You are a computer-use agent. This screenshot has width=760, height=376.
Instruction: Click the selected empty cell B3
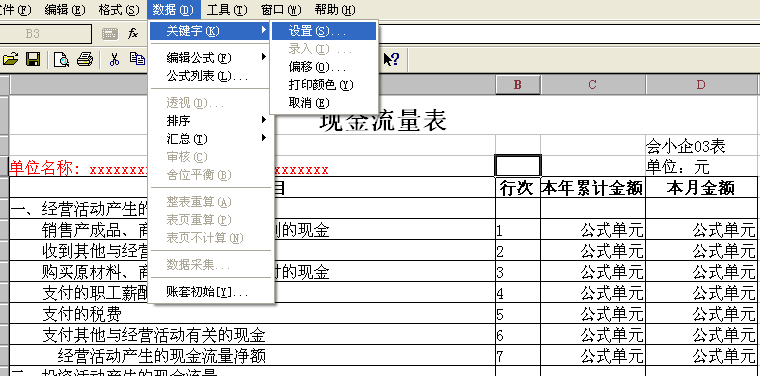[518, 166]
